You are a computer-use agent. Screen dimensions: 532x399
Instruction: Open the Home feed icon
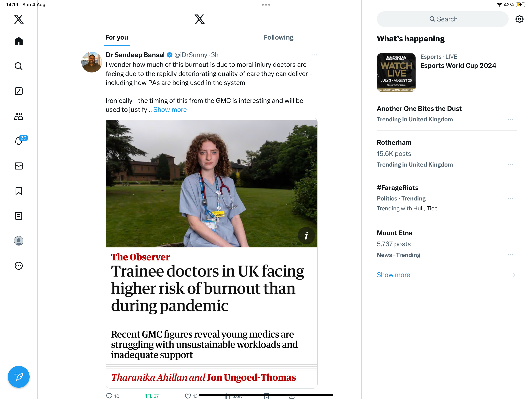click(x=18, y=41)
